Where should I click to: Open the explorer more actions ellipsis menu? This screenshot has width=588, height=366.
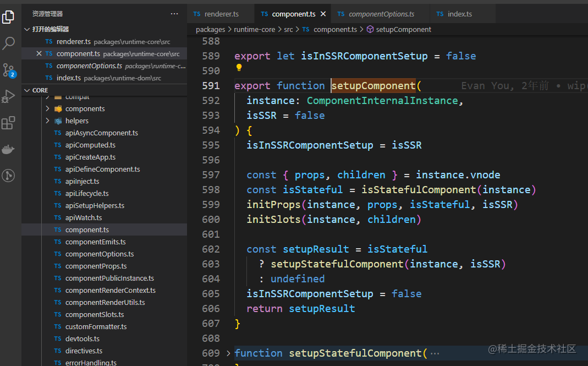pos(174,14)
